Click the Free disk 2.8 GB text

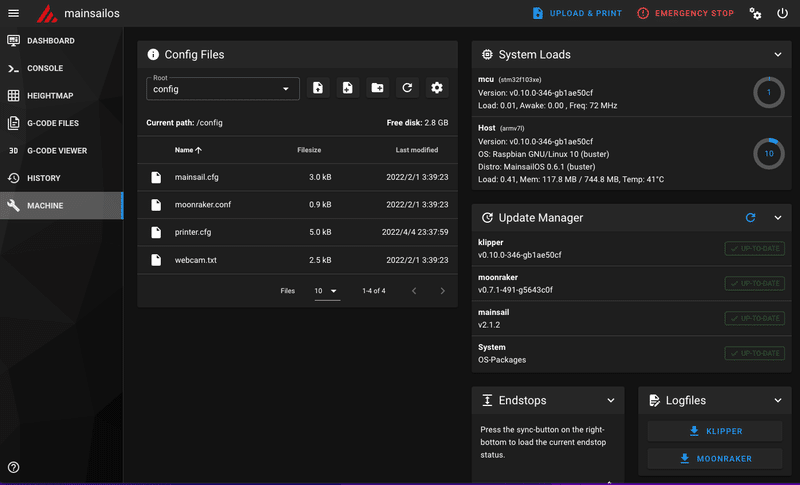coord(417,123)
